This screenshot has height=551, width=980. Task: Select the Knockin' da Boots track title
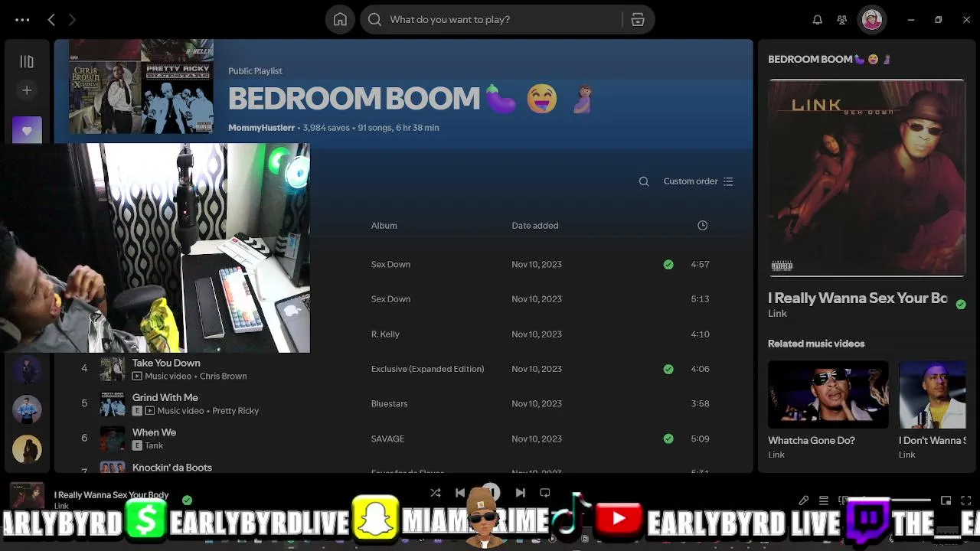(x=172, y=468)
